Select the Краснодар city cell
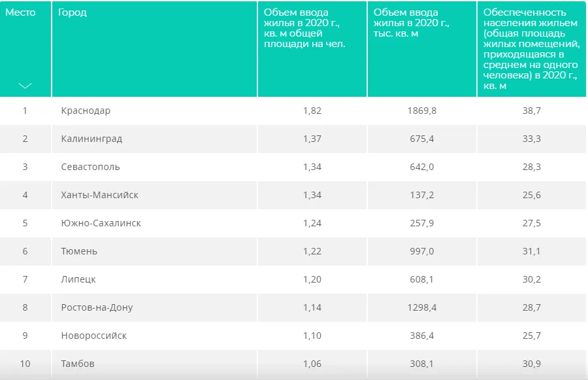 click(86, 111)
